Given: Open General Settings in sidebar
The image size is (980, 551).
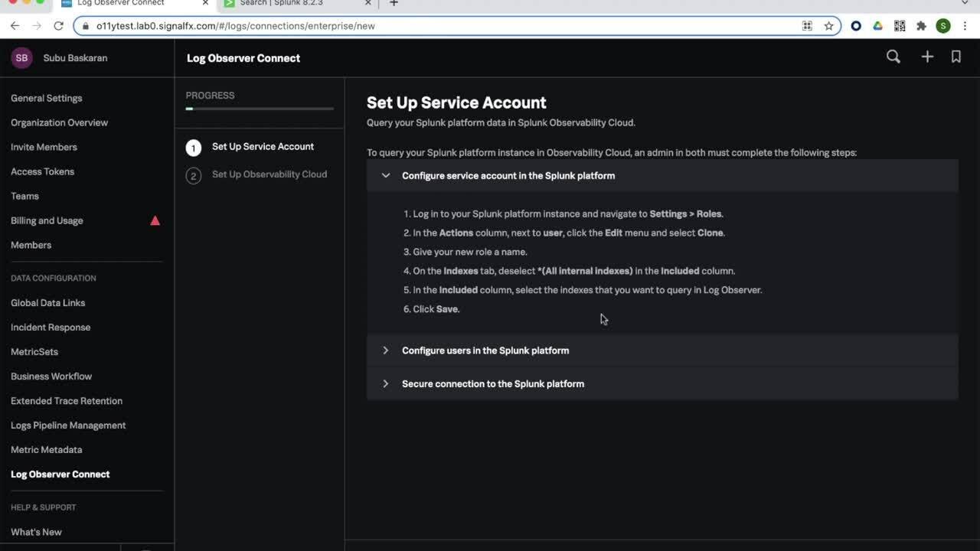Looking at the screenshot, I should pos(47,98).
